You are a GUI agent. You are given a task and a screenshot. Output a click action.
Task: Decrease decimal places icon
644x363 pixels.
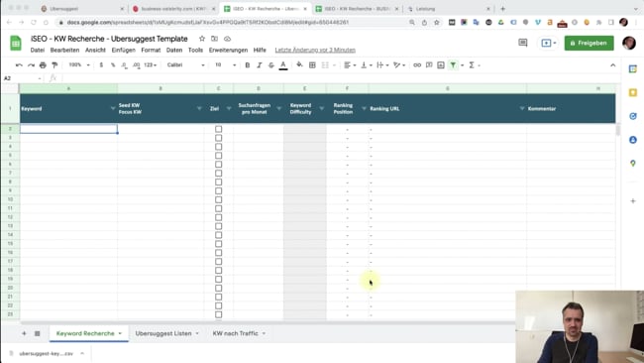[124, 64]
